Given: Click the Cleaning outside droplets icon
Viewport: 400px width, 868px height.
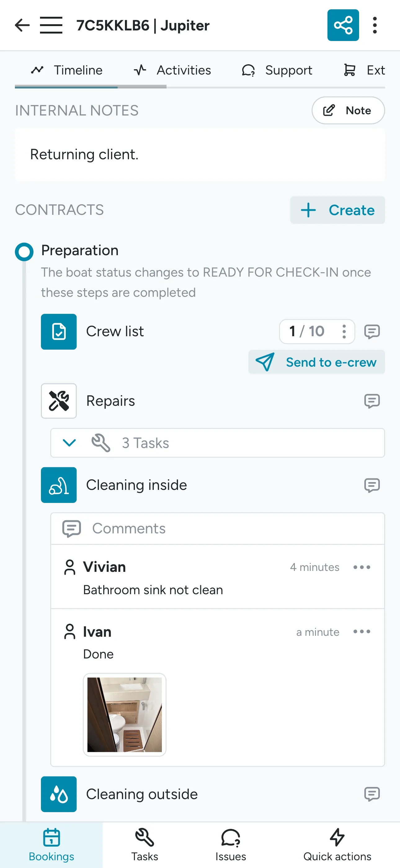Looking at the screenshot, I should pyautogui.click(x=59, y=794).
